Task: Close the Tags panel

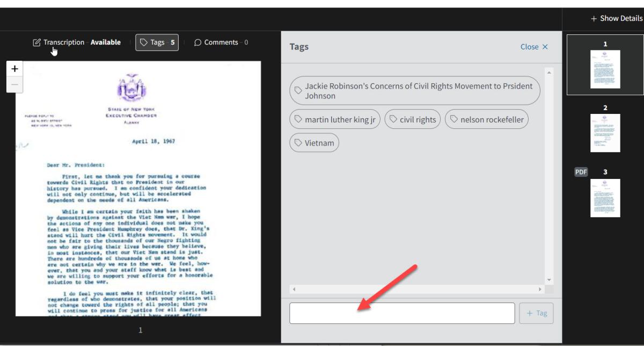Action: coord(533,47)
